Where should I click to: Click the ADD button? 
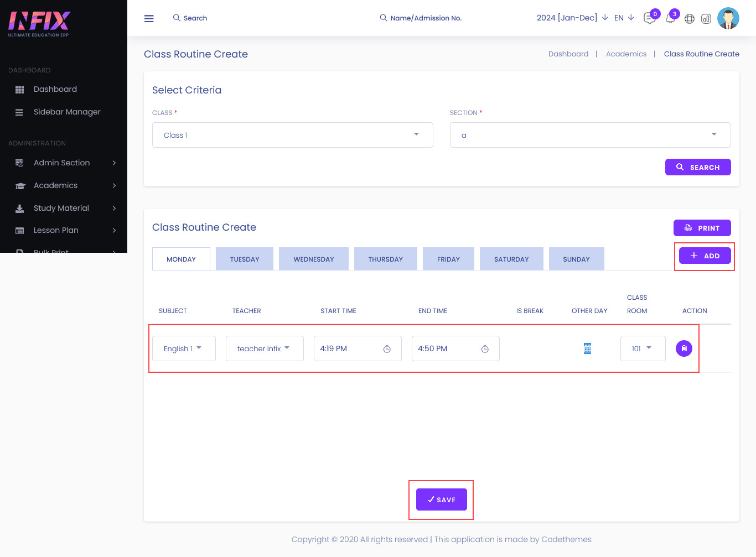coord(705,256)
